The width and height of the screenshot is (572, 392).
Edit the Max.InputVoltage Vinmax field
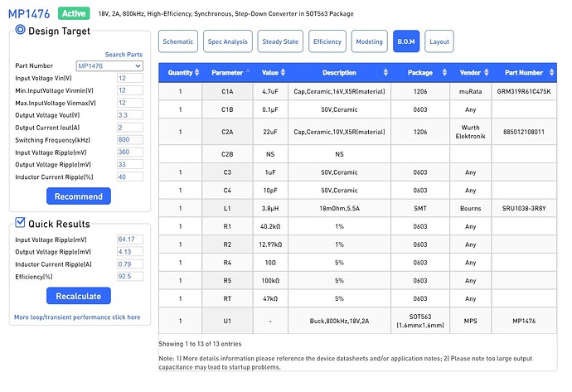click(130, 103)
